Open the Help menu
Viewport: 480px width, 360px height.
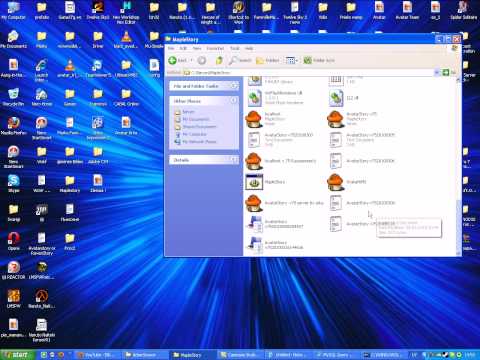(x=249, y=48)
